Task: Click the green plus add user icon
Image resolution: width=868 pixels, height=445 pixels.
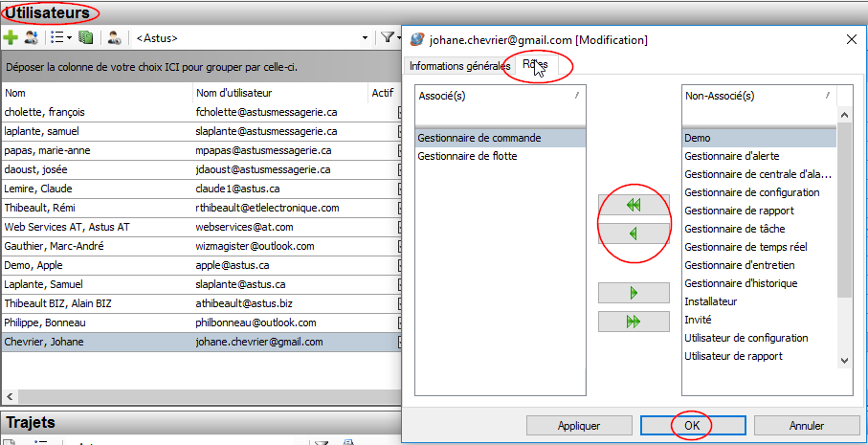Action: pos(11,38)
